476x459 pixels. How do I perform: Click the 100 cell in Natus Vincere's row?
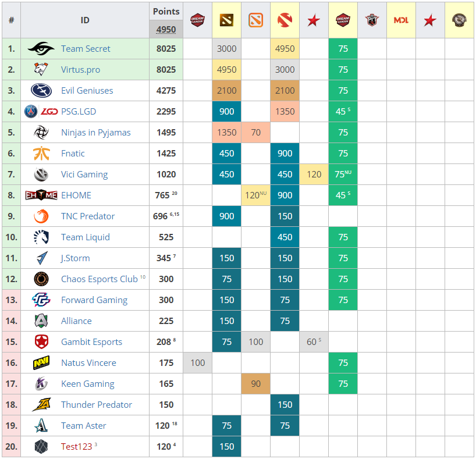198,363
